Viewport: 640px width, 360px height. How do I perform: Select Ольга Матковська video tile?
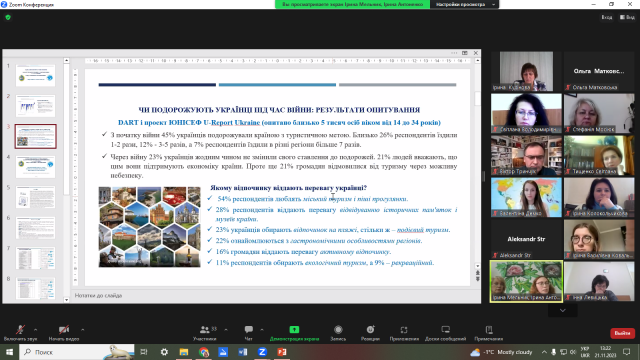point(599,71)
